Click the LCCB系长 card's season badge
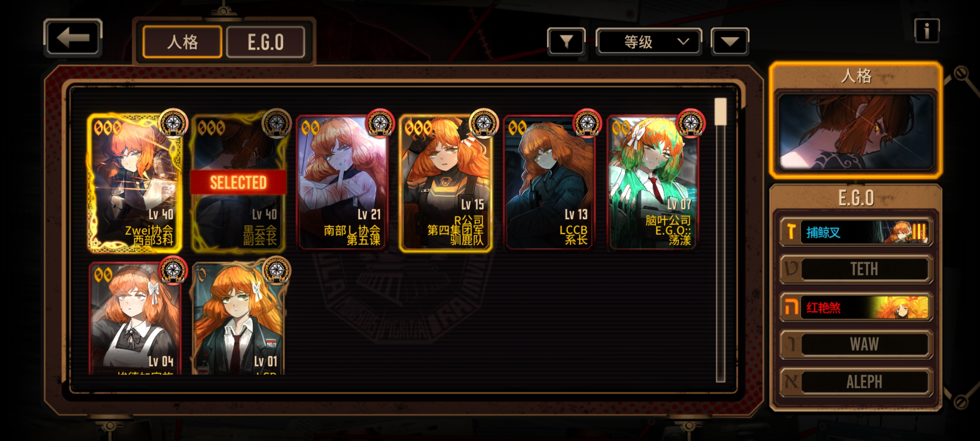The image size is (980, 441). pos(587,123)
